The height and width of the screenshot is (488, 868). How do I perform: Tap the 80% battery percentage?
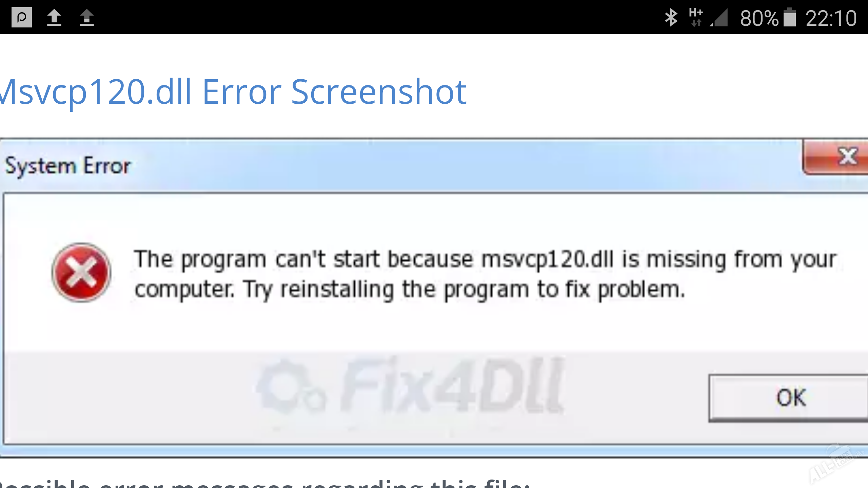click(x=759, y=18)
